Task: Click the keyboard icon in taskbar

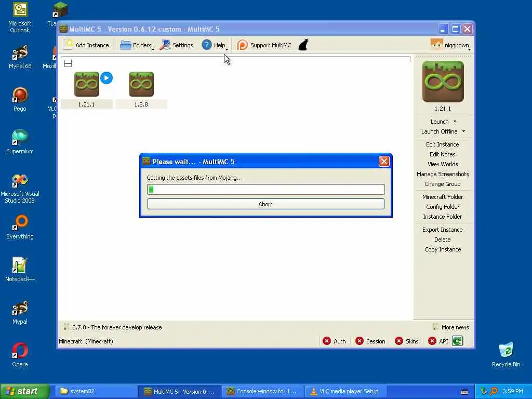Action: click(464, 392)
